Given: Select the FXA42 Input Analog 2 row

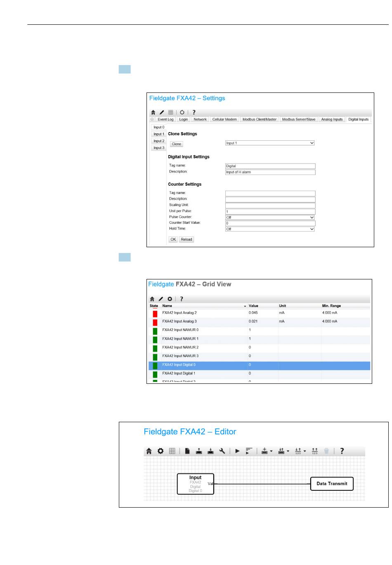Looking at the screenshot, I should point(259,313).
